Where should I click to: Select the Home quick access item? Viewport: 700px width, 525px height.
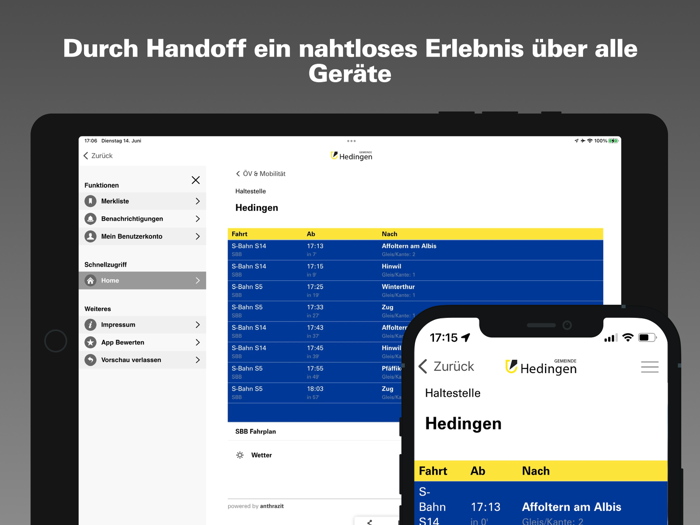tap(142, 280)
